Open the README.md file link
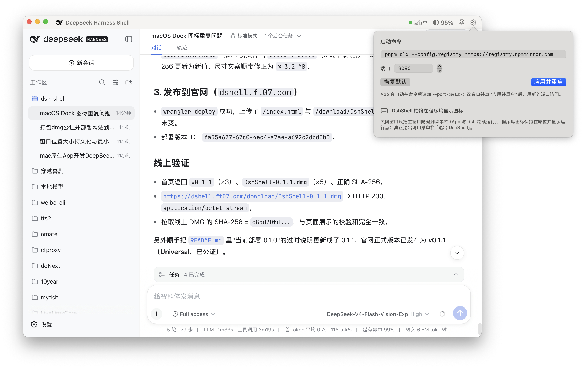The height and width of the screenshot is (368, 588). (206, 241)
